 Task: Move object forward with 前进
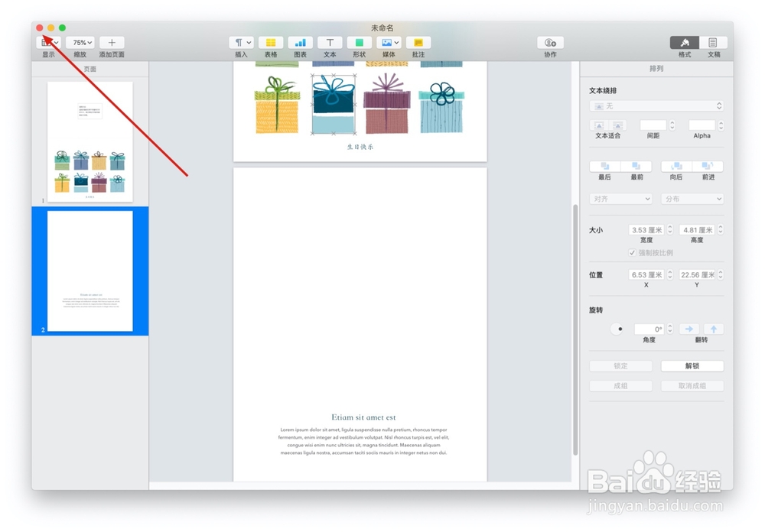[x=708, y=167]
